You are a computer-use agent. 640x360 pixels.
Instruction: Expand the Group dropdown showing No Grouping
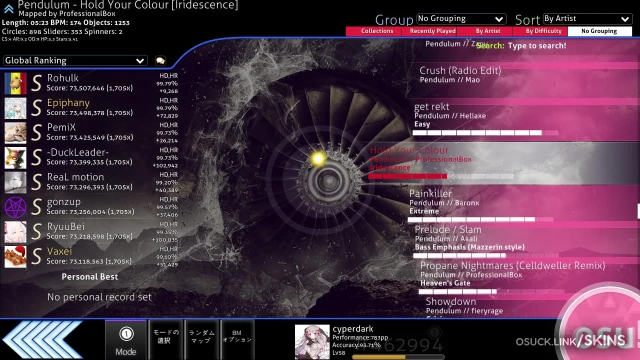pyautogui.click(x=461, y=19)
